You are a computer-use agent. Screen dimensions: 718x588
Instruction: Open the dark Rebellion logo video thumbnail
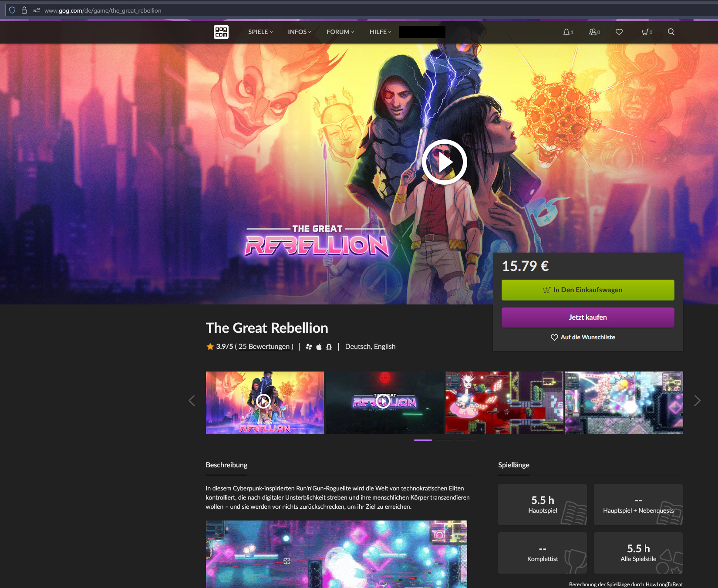click(384, 402)
